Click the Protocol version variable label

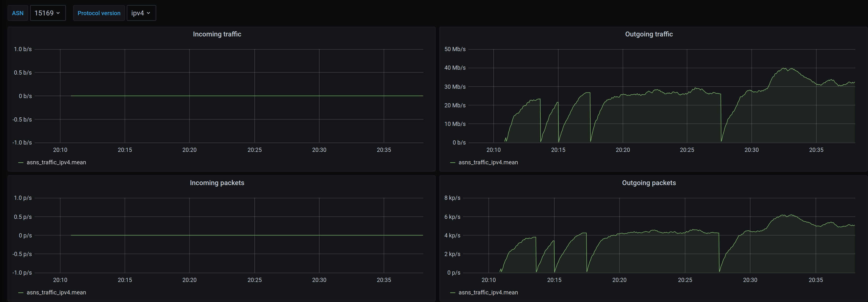click(x=99, y=13)
